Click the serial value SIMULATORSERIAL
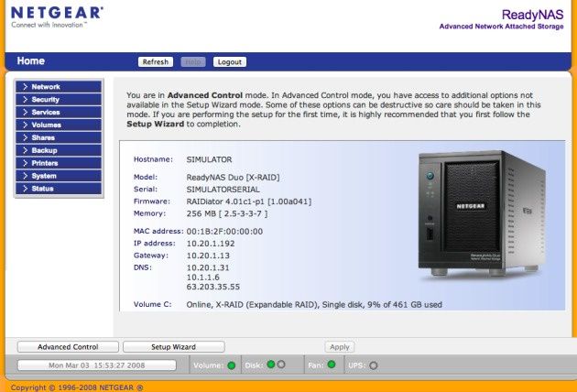The image size is (577, 392). tap(223, 190)
